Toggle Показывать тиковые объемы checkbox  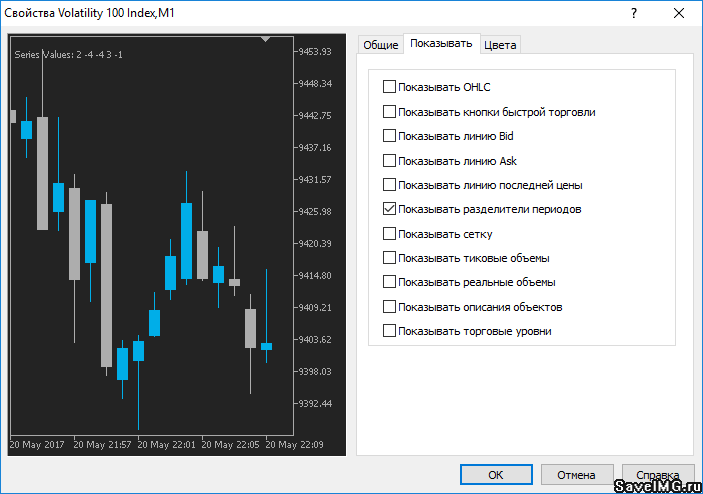[390, 258]
